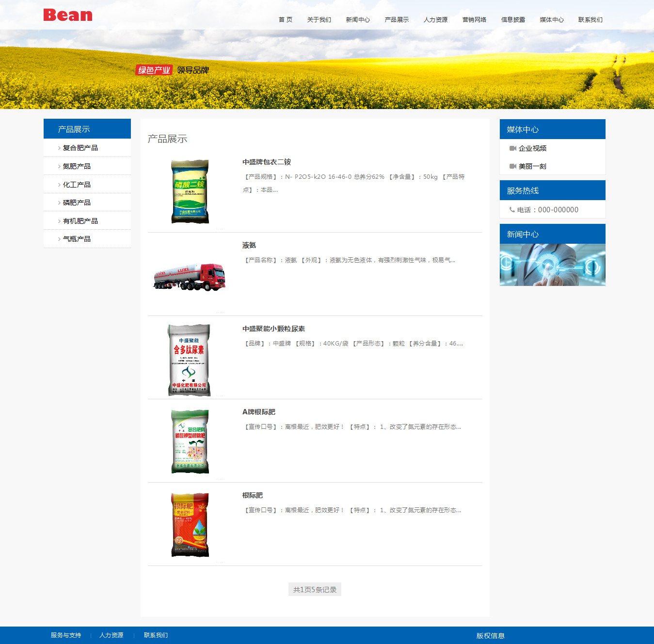The width and height of the screenshot is (654, 644).
Task: Expand the 有机肥产品 category
Action: [x=80, y=221]
